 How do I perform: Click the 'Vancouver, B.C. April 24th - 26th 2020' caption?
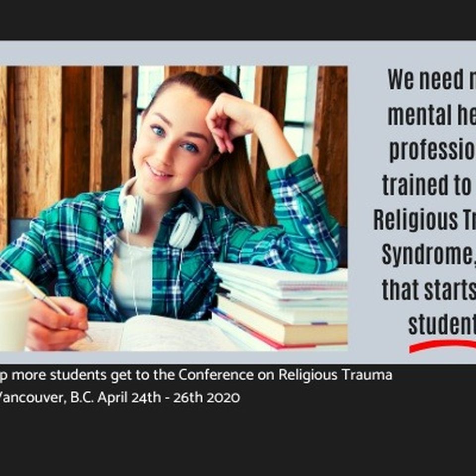click(x=120, y=397)
